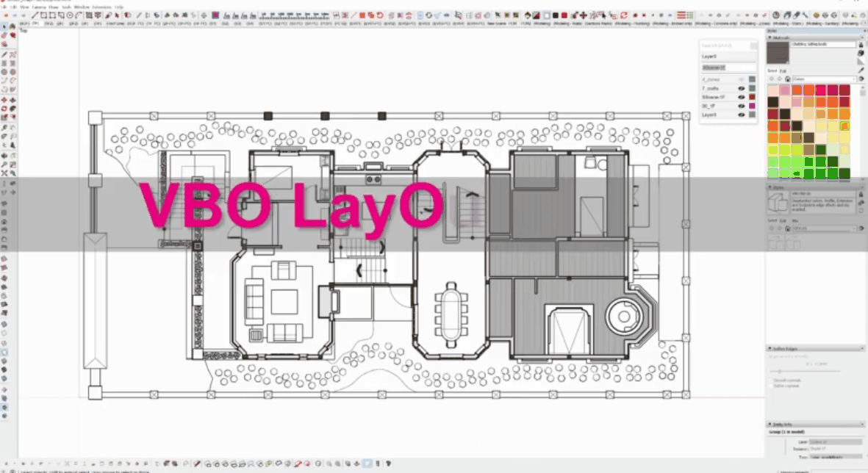Screen dimensions: 868x473
Task: Switch to the Mix tab in Styles
Action: click(792, 220)
